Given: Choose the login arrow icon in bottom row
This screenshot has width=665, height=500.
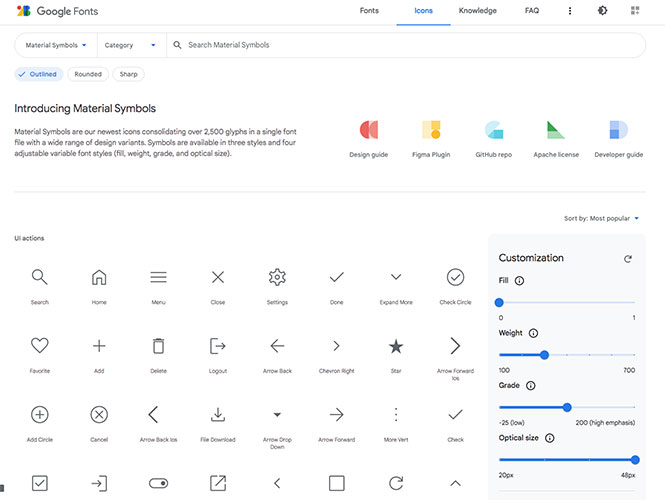Looking at the screenshot, I should pyautogui.click(x=99, y=483).
